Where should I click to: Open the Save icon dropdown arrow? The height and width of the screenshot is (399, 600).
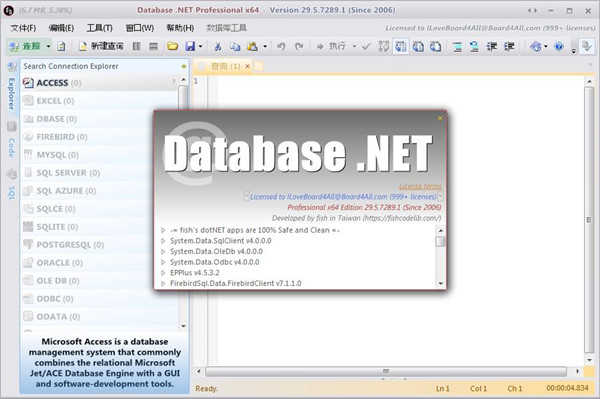coord(201,47)
